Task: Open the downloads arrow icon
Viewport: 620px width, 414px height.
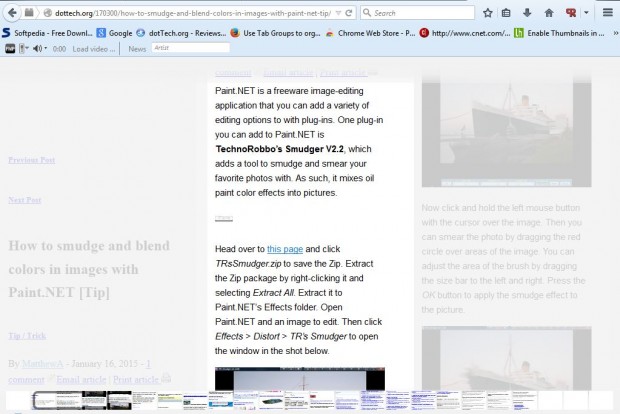Action: coord(527,13)
